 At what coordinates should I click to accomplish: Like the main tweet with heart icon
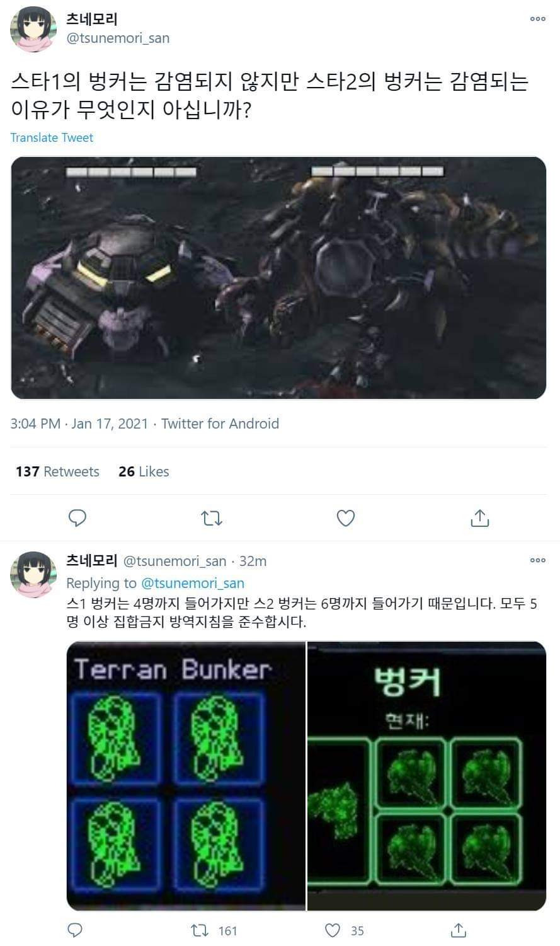[x=346, y=518]
